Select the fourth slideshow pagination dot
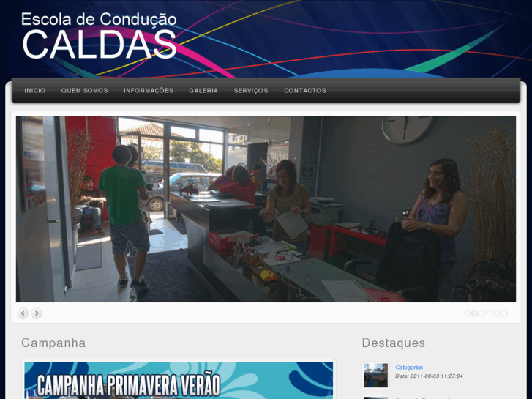Image resolution: width=532 pixels, height=399 pixels. pyautogui.click(x=490, y=313)
